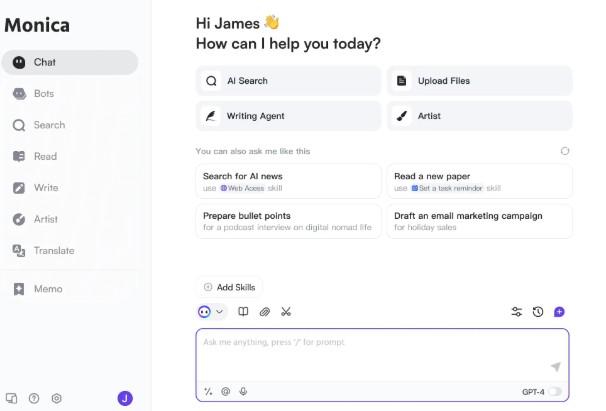Open the Artist quick-action card

pos(479,116)
